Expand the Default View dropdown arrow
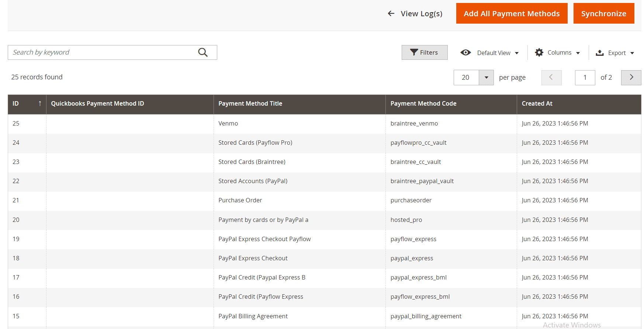The image size is (644, 329). [x=517, y=53]
